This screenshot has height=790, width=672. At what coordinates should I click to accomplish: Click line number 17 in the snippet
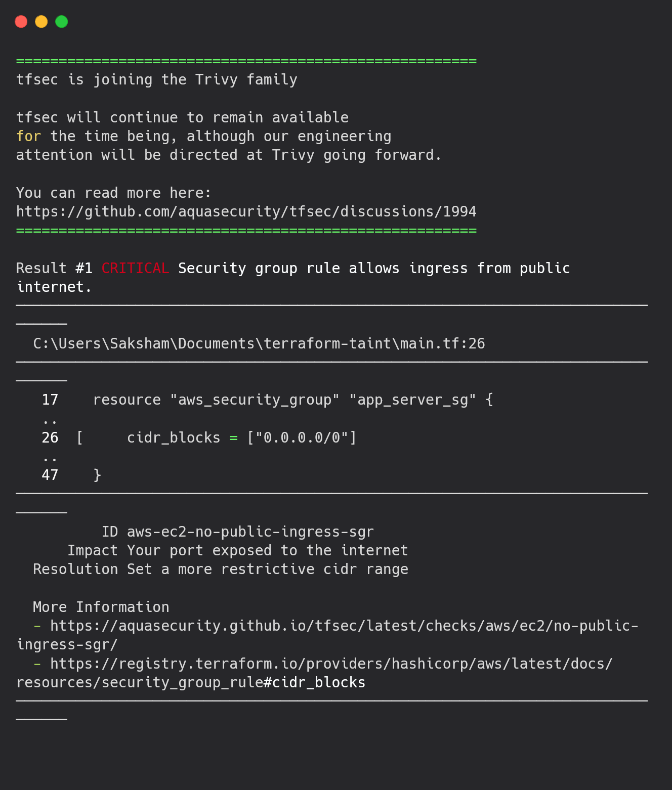tap(50, 400)
